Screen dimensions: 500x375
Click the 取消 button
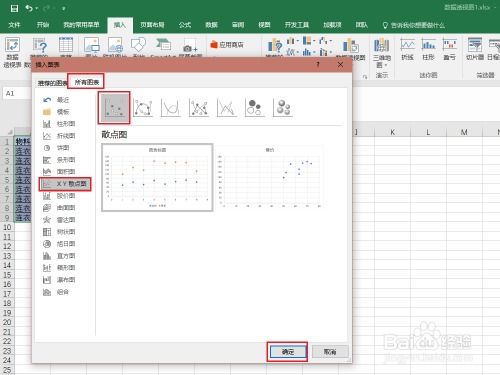330,352
